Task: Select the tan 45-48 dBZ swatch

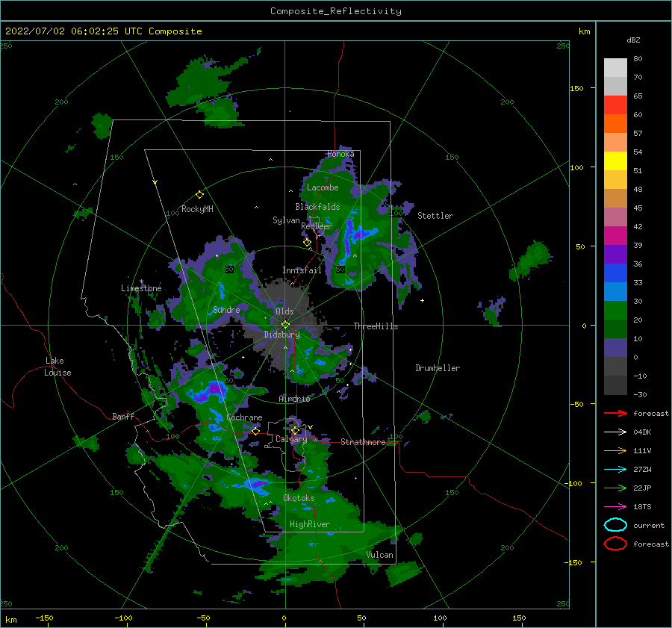Action: tap(615, 198)
